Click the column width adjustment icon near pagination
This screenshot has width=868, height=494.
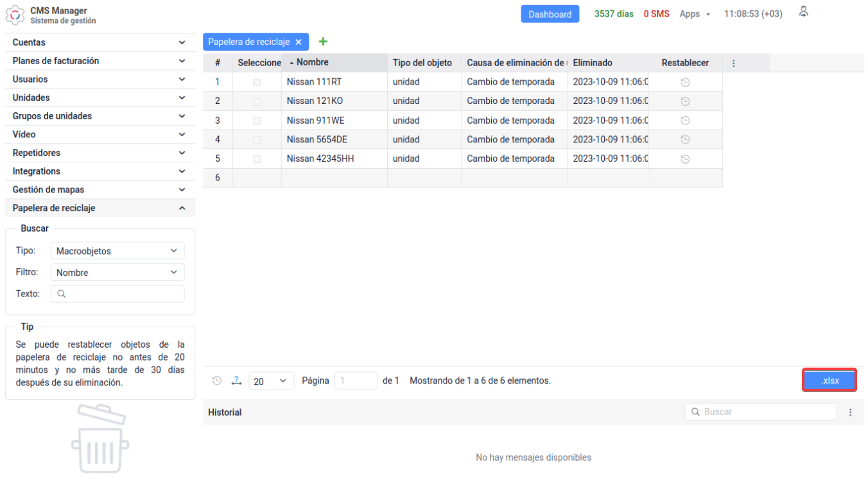tap(236, 380)
